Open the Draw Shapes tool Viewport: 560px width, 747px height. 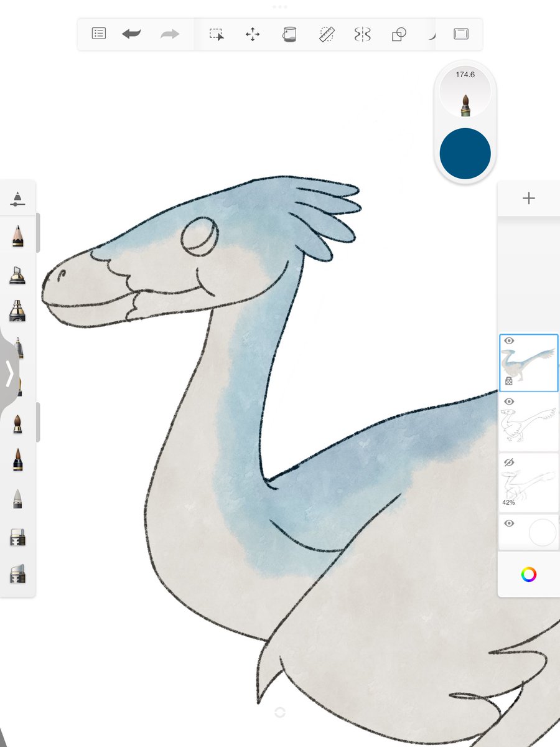coord(399,34)
